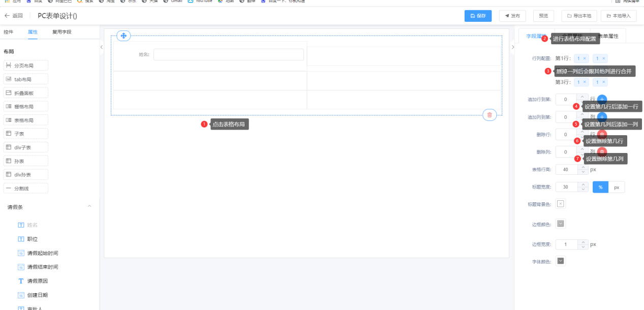Click the 发布 button
This screenshot has width=644, height=310.
point(512,16)
